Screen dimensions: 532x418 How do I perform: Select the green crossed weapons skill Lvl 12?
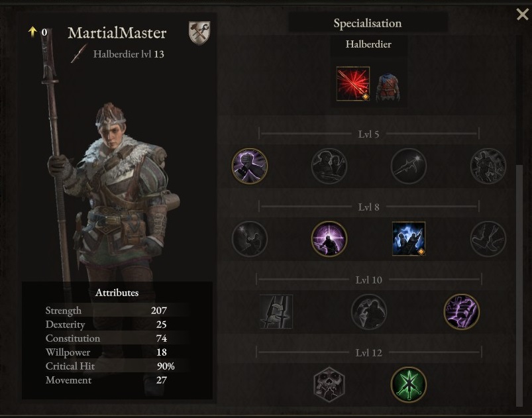pyautogui.click(x=409, y=384)
